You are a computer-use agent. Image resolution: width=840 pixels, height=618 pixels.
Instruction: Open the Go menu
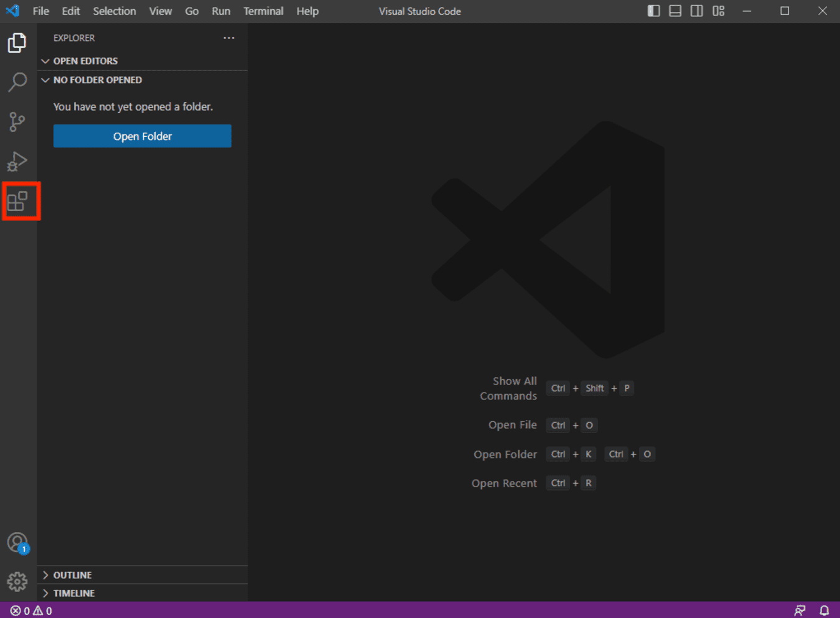pyautogui.click(x=192, y=11)
